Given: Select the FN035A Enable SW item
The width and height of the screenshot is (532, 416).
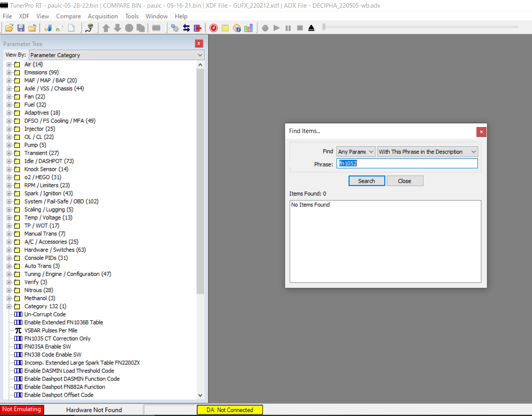Looking at the screenshot, I should [48, 347].
